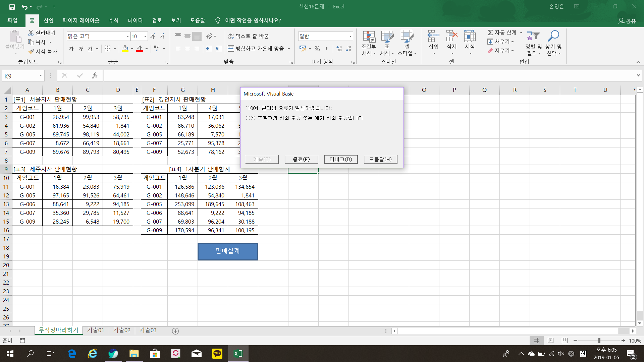Expand the Name Box dropdown arrow
This screenshot has width=644, height=362.
(x=41, y=76)
